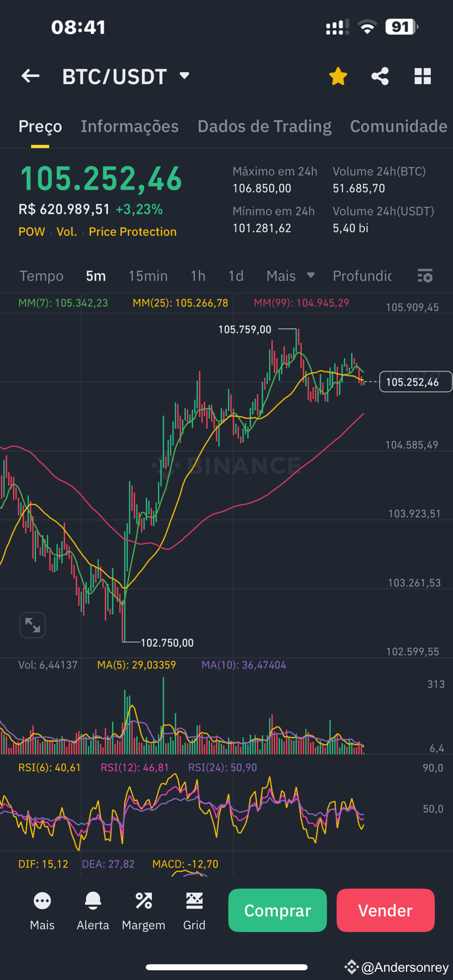Toggle the favorite star icon
The width and height of the screenshot is (453, 980).
pyautogui.click(x=338, y=76)
